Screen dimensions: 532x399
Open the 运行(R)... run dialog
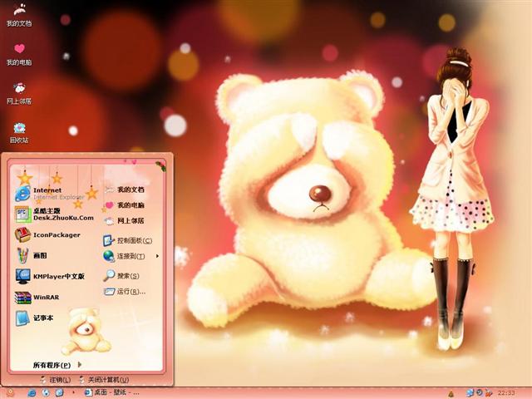point(125,292)
